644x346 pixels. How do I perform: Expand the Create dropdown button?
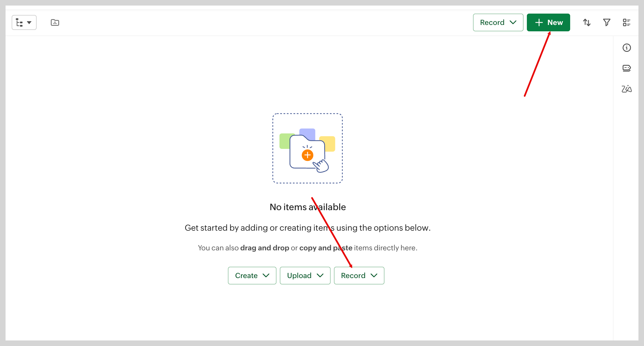click(x=252, y=276)
